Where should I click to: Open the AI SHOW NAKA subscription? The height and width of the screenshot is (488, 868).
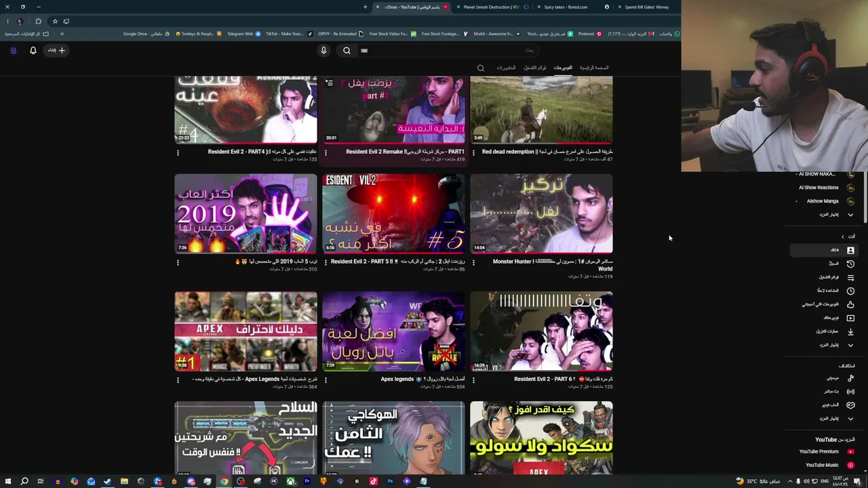pyautogui.click(x=825, y=175)
